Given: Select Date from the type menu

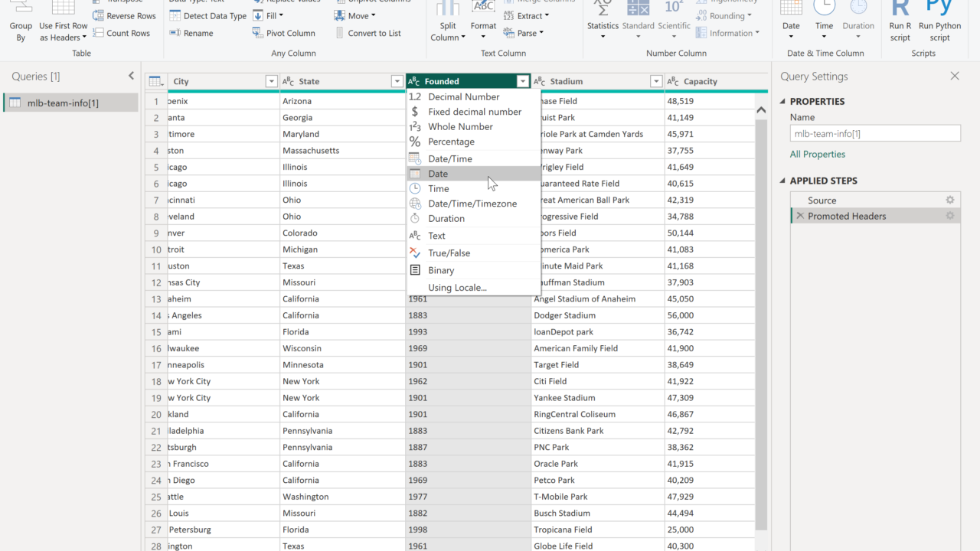Looking at the screenshot, I should pos(438,174).
